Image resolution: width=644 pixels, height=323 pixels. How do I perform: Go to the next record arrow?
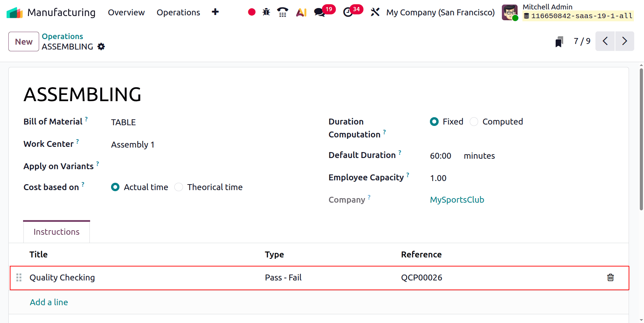coord(624,41)
